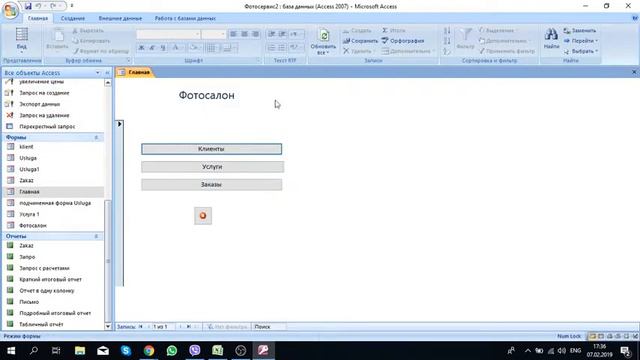Open the Вид view switcher
This screenshot has height=360, width=640.
(x=22, y=40)
